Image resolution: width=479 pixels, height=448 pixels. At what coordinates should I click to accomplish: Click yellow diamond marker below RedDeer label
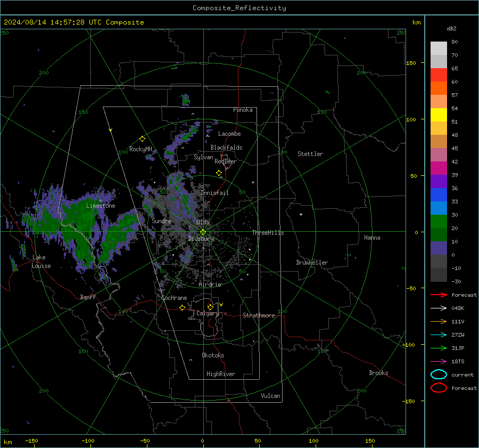click(x=219, y=173)
